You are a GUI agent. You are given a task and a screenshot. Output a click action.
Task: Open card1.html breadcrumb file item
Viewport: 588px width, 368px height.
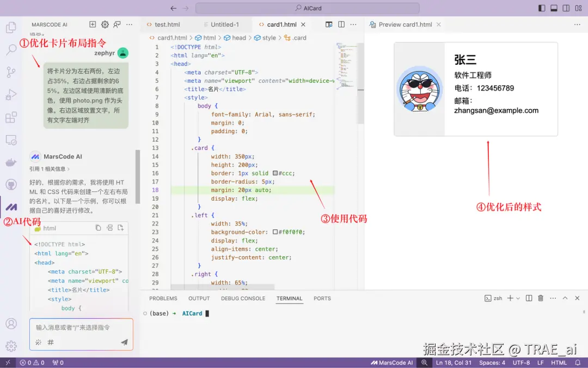[x=168, y=38]
